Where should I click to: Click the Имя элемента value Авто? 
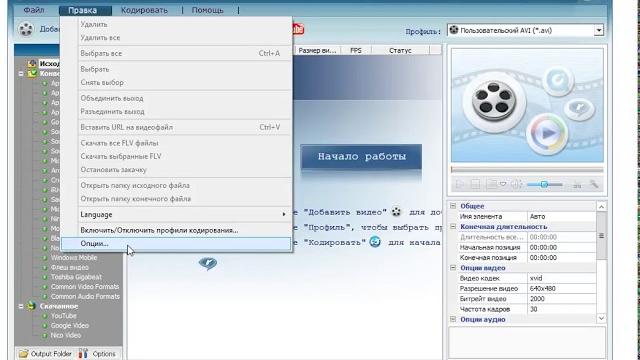click(x=561, y=217)
